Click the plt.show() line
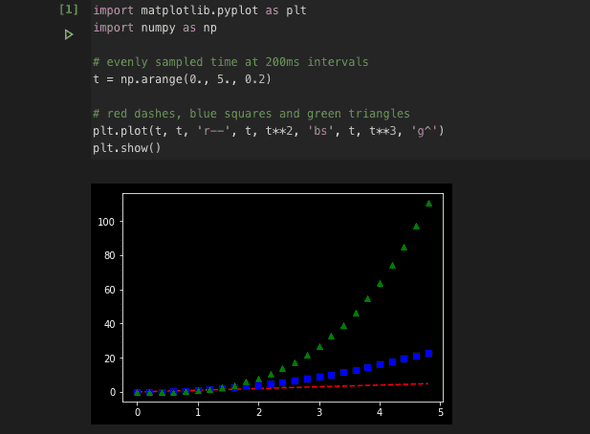 (127, 148)
